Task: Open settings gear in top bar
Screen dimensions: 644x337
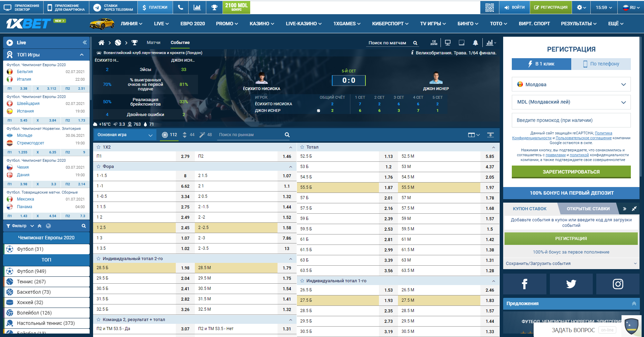Action: tap(581, 7)
